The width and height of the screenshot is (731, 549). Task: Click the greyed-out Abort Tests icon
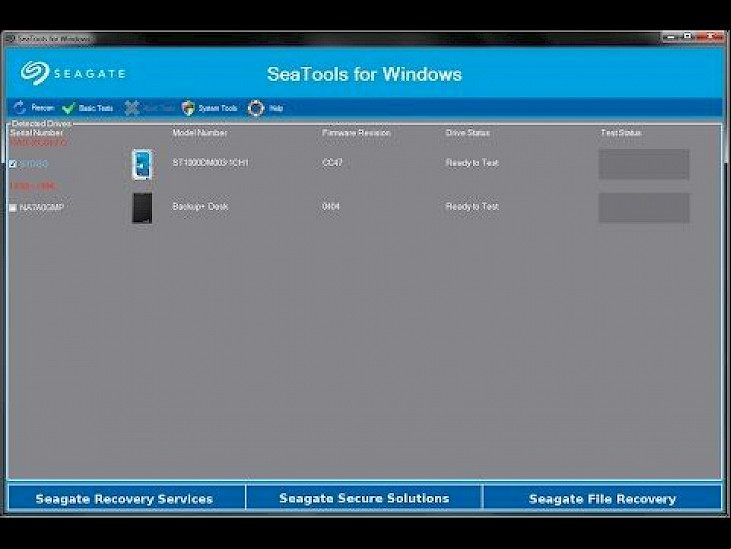click(x=132, y=108)
